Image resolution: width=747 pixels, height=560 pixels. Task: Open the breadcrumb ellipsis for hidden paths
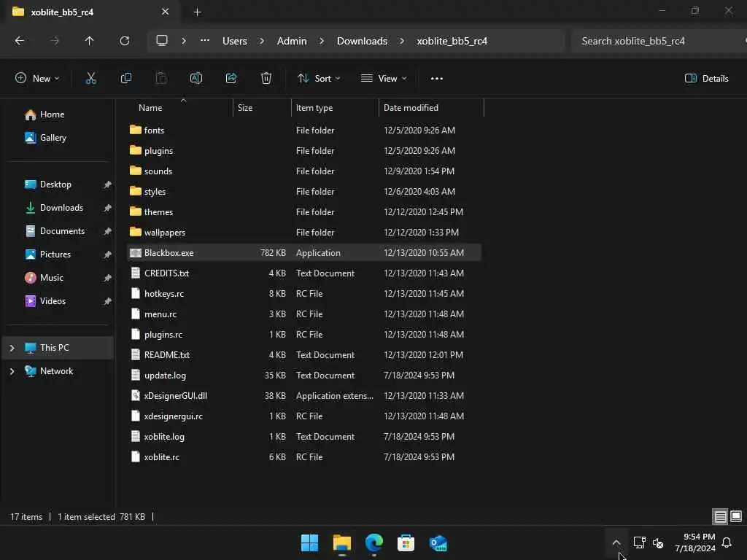[205, 41]
